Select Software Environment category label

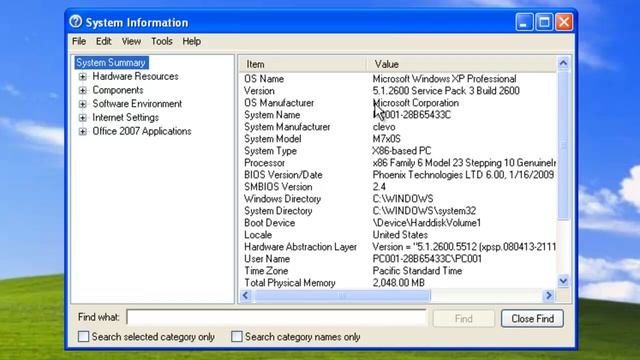click(137, 104)
